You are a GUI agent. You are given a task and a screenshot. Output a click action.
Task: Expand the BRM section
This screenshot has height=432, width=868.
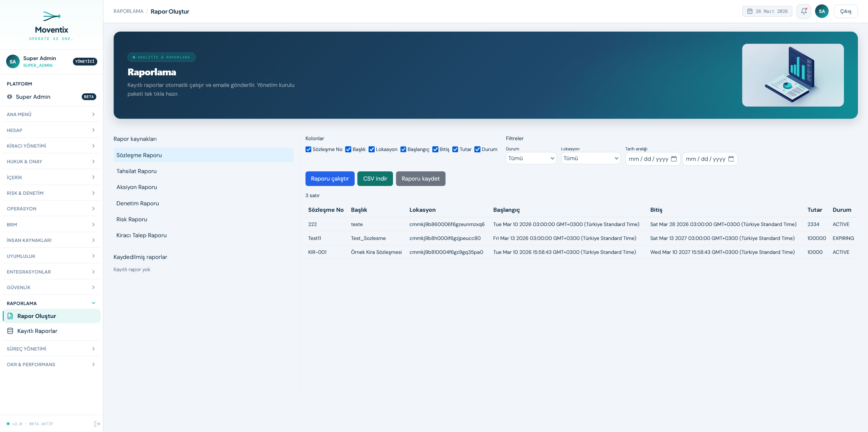pyautogui.click(x=52, y=225)
